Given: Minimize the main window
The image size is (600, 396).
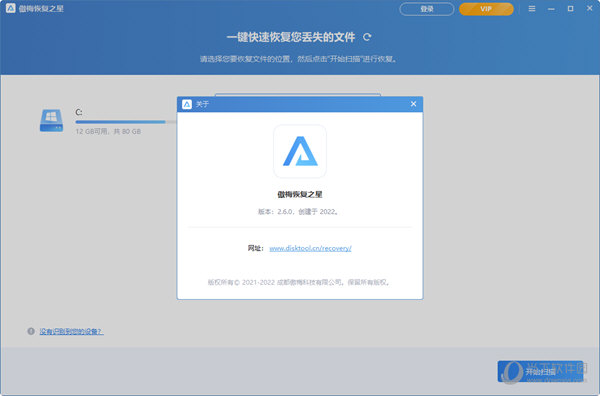Looking at the screenshot, I should tap(551, 8).
